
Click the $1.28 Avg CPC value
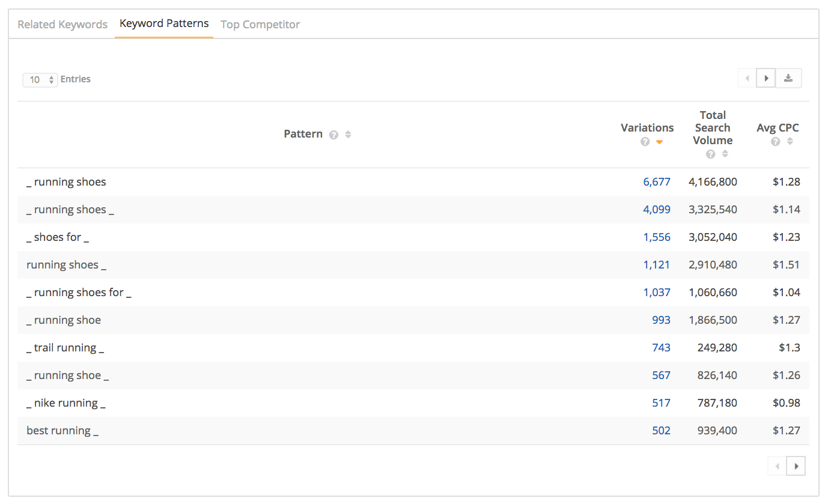pos(787,182)
